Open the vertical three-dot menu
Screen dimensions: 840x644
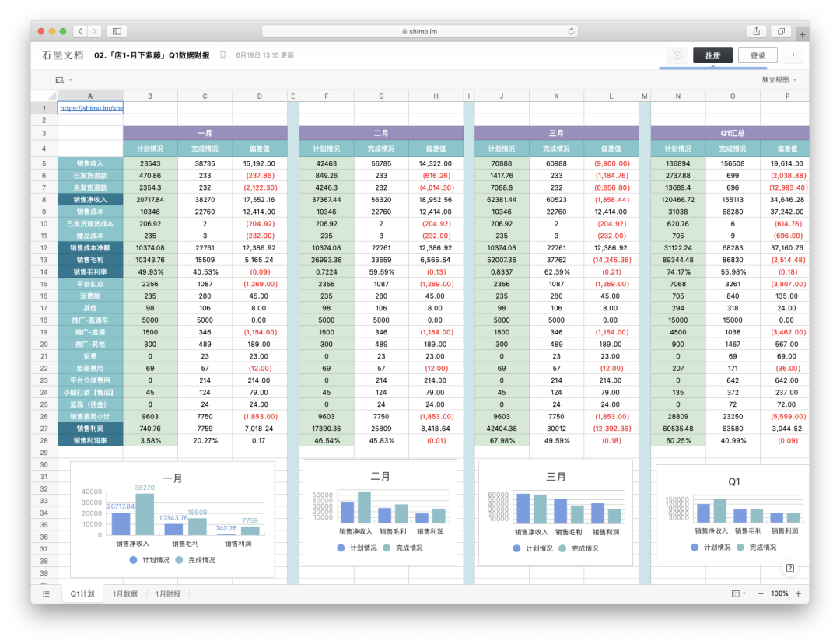793,55
